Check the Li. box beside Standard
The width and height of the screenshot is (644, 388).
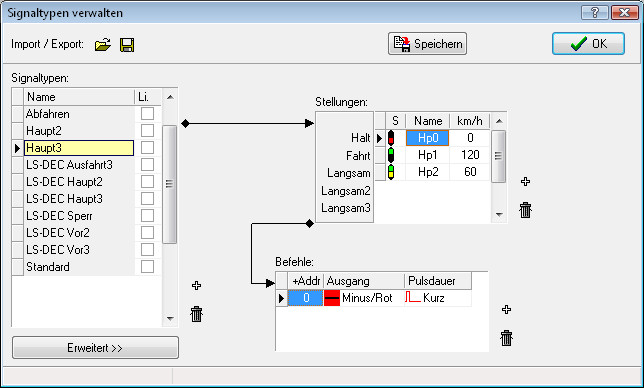[147, 266]
